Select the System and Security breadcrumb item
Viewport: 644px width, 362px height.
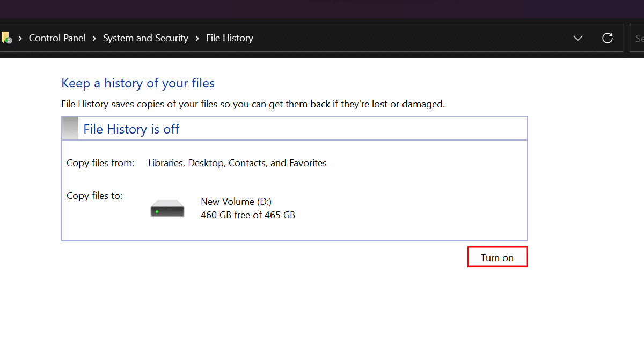[145, 38]
